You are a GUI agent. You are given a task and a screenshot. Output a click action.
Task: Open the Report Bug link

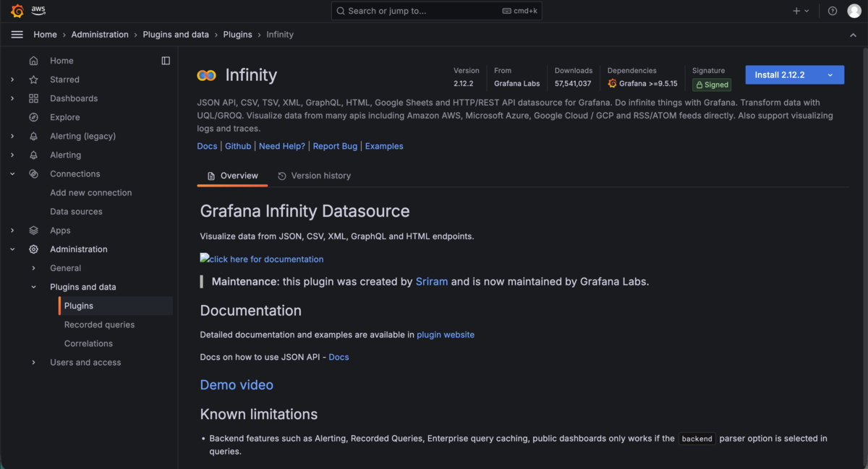pyautogui.click(x=335, y=146)
